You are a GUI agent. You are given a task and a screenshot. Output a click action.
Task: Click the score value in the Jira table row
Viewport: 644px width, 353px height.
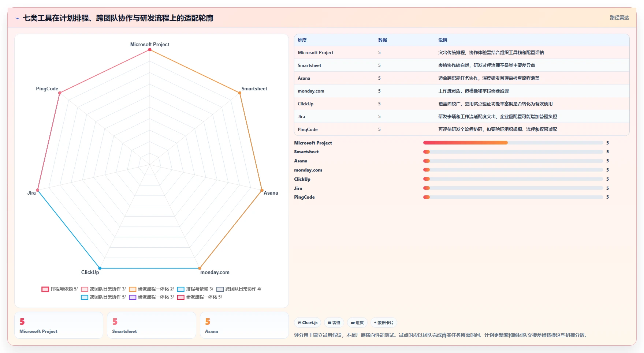pos(379,117)
